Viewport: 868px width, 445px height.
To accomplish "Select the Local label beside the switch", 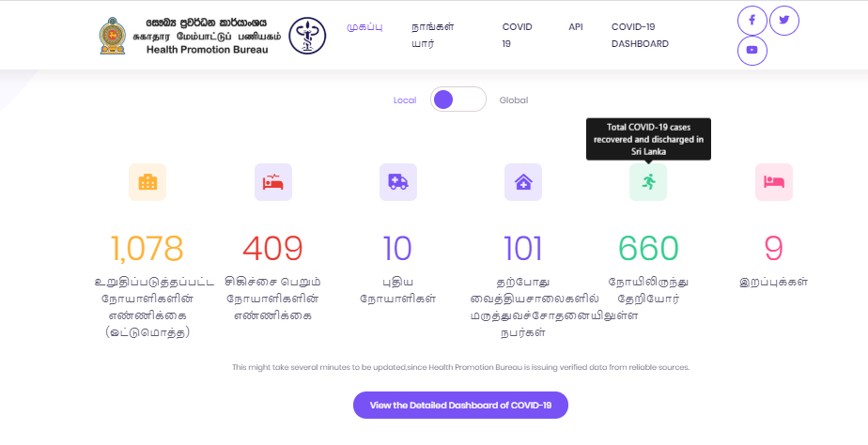I will (405, 100).
